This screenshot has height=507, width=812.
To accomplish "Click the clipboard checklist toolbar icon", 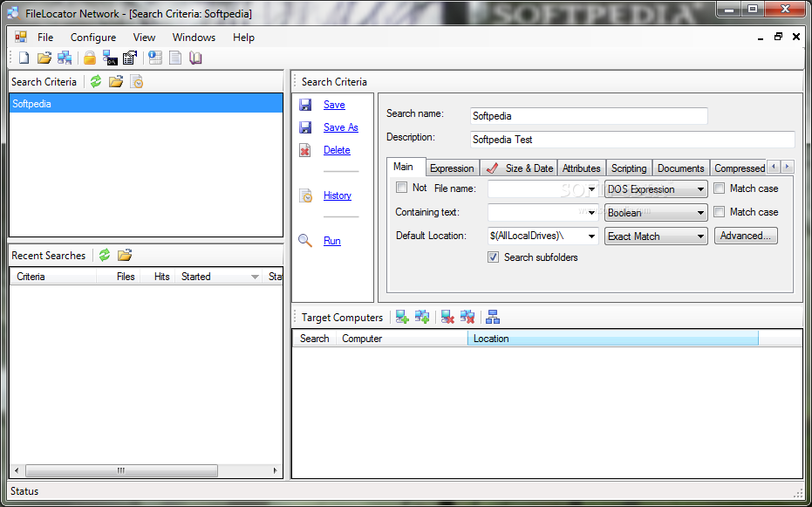I will point(130,58).
